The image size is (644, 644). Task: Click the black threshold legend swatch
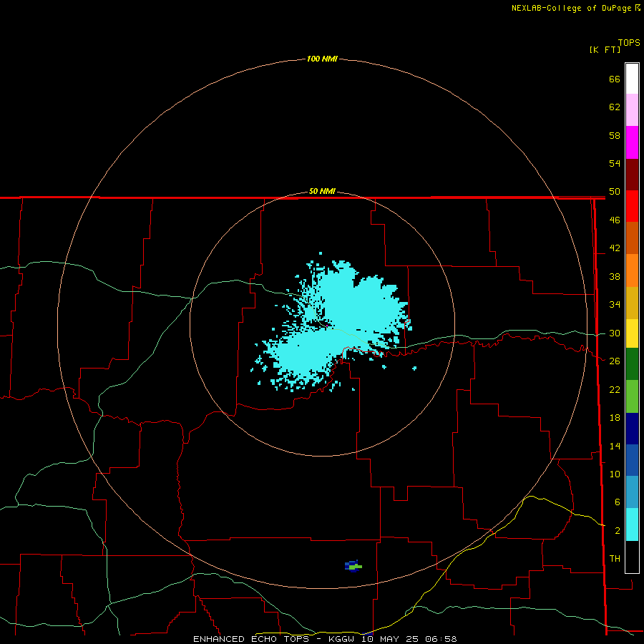632,557
